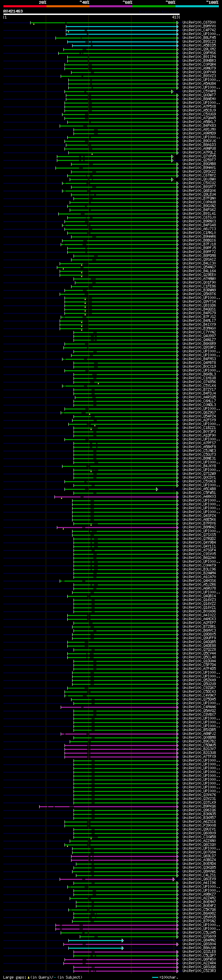This screenshot has width=222, height=980.
Task: Select hit UniRef100_B9SVZ3
Action: (199, 76)
